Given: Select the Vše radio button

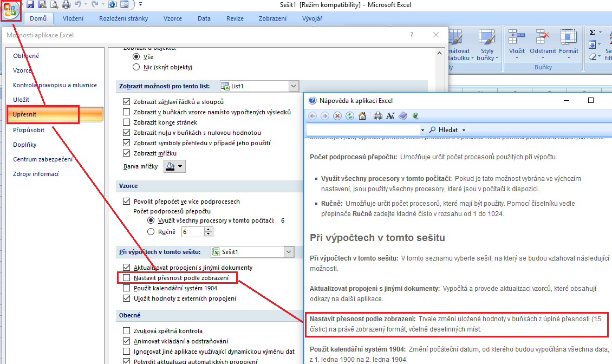Looking at the screenshot, I should point(136,57).
